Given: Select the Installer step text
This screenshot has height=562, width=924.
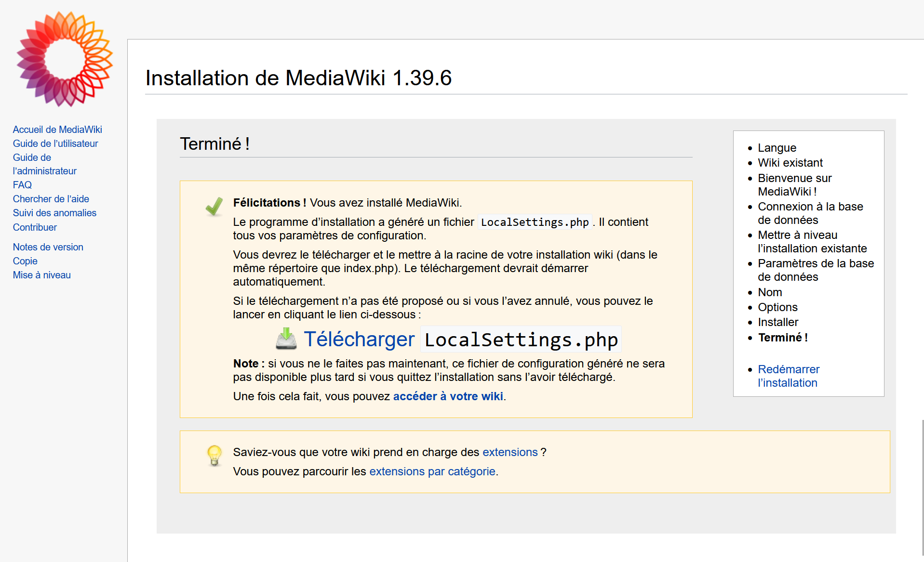Looking at the screenshot, I should point(778,322).
